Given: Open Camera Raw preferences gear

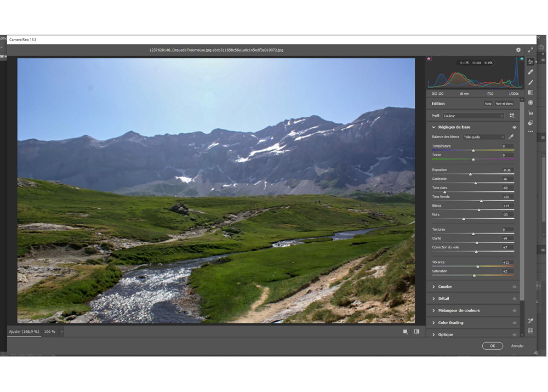Looking at the screenshot, I should [518, 50].
